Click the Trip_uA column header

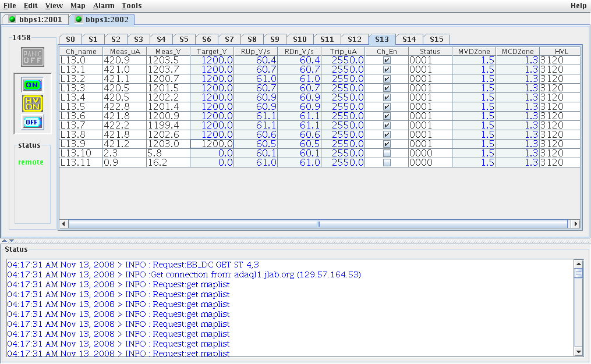click(343, 52)
